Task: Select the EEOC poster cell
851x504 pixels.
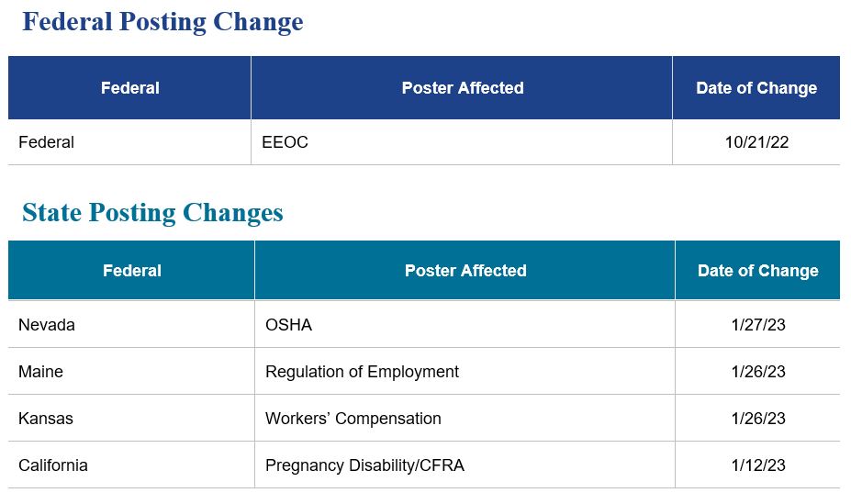Action: point(285,142)
